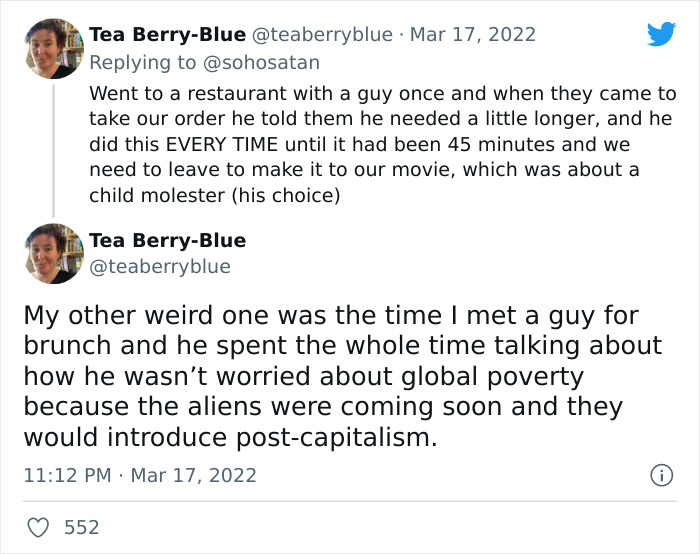Viewport: 700px width, 554px height.
Task: Click the @teaberryblue handle in the reply header
Action: pos(322,35)
